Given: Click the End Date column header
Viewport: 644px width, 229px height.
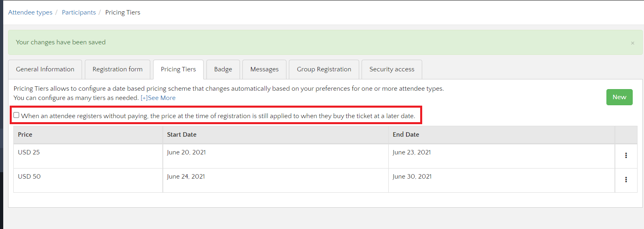Looking at the screenshot, I should (406, 135).
